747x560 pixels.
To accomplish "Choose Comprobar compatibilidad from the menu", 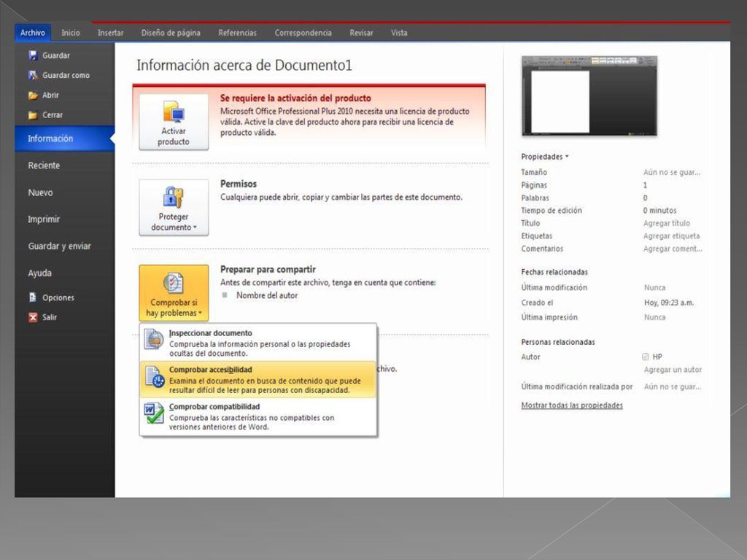I will point(258,416).
